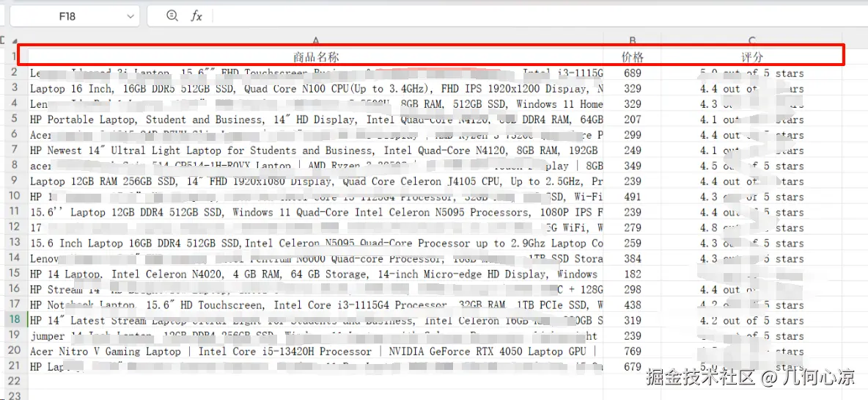
Task: Select price cell 349
Action: click(x=632, y=166)
